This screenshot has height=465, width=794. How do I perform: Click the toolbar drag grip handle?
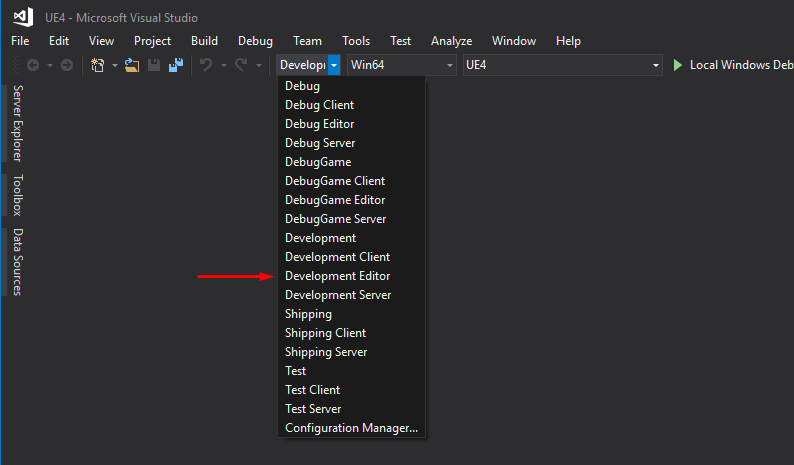click(x=15, y=65)
